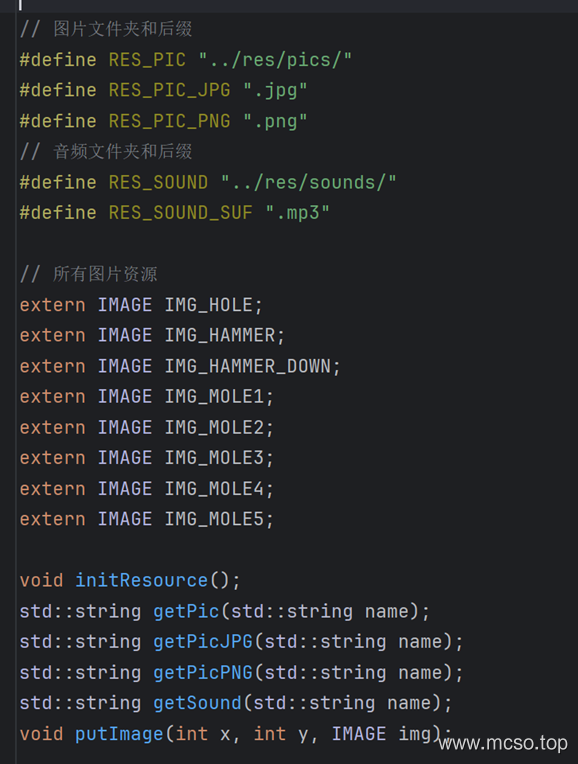Click the "../res/pics/" string literal
The height and width of the screenshot is (764, 578).
click(x=275, y=60)
